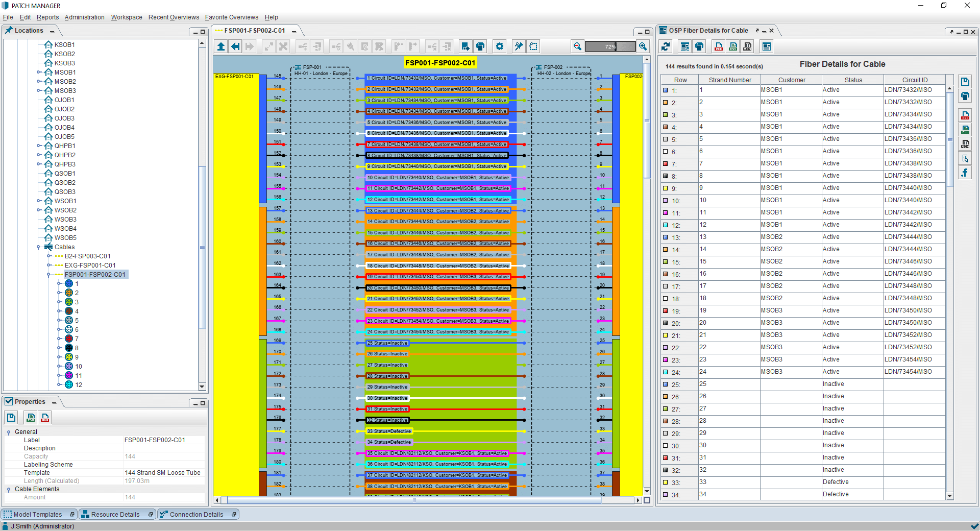Click the zoom out magnifier on diagram toolbar
The height and width of the screenshot is (531, 980).
tap(577, 46)
